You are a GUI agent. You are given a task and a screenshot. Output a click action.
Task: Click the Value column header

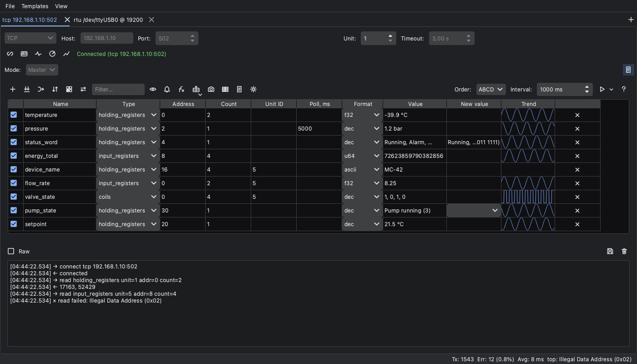point(415,104)
